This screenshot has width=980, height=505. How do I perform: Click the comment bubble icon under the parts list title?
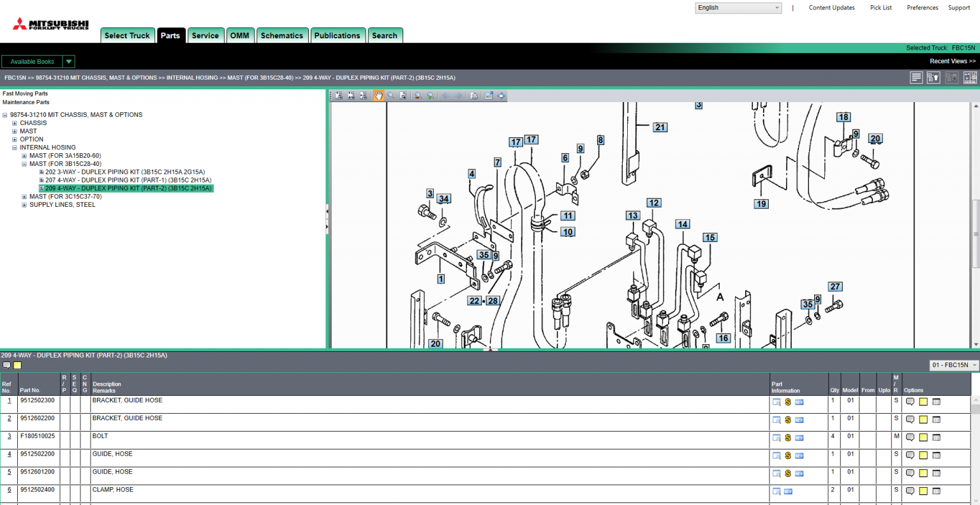coord(7,365)
